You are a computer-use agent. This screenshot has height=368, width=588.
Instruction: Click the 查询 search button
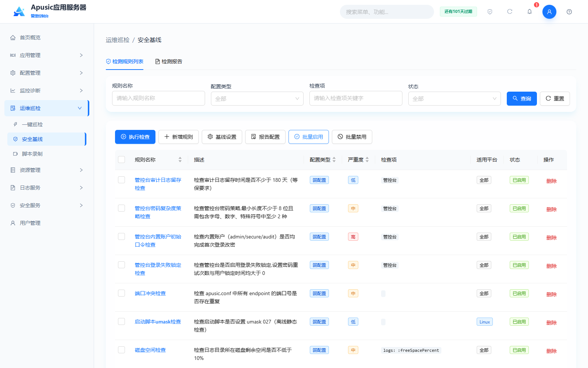click(522, 99)
